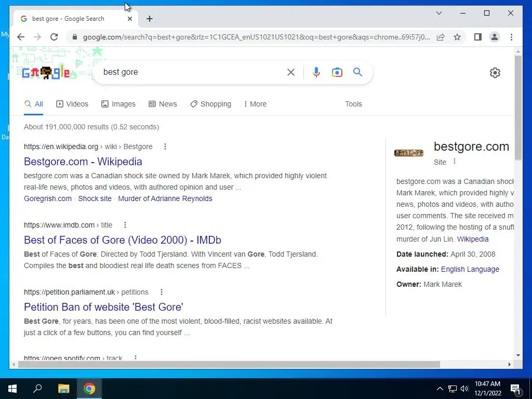Screen dimensions: 532x399
Task: View site information via the padlock icon
Action: [75, 37]
